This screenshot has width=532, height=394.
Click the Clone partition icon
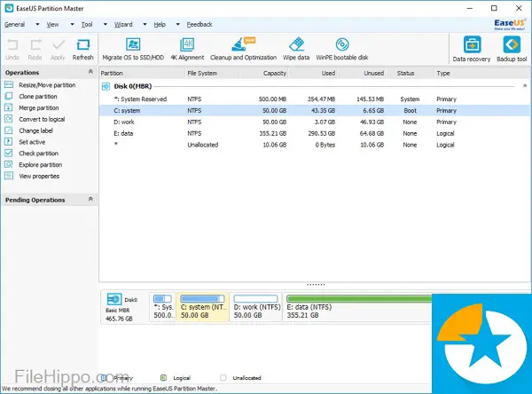pyautogui.click(x=9, y=96)
